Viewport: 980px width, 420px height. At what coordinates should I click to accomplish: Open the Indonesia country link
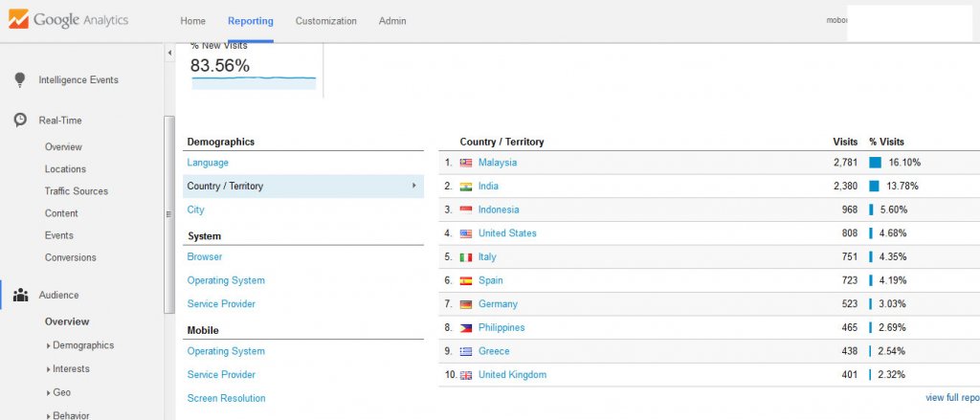[x=498, y=210]
